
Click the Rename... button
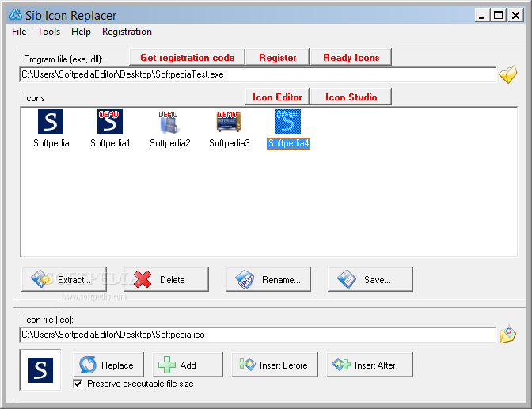tap(268, 279)
